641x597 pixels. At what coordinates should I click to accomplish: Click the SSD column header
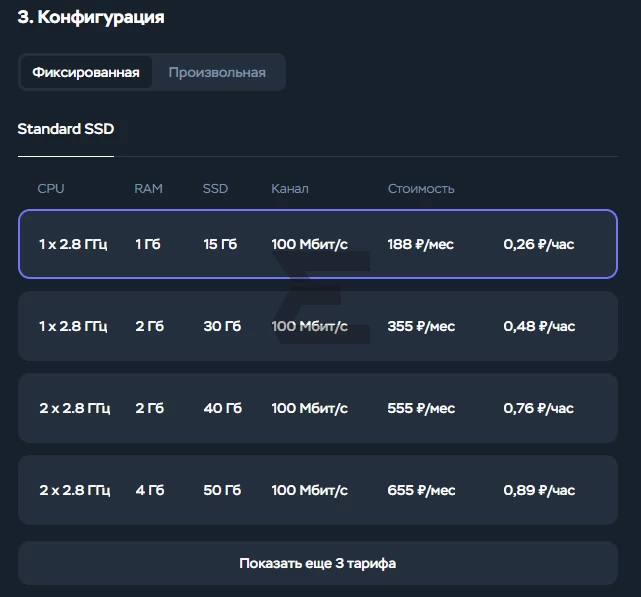215,189
